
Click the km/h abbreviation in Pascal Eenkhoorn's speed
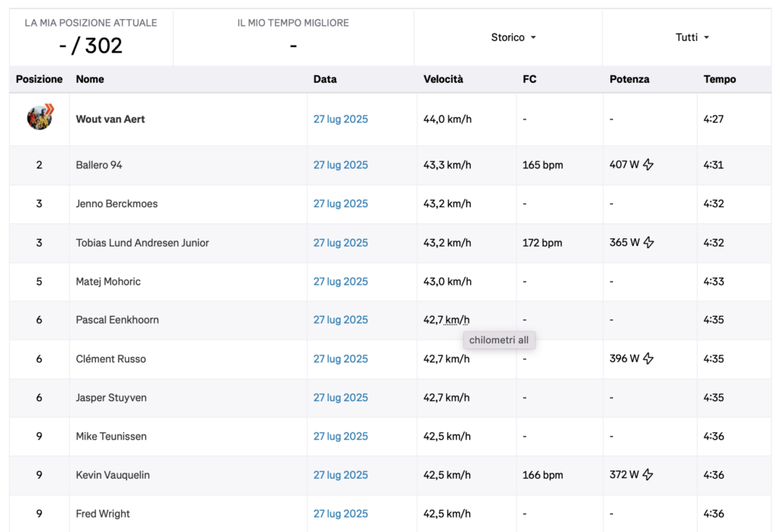458,320
